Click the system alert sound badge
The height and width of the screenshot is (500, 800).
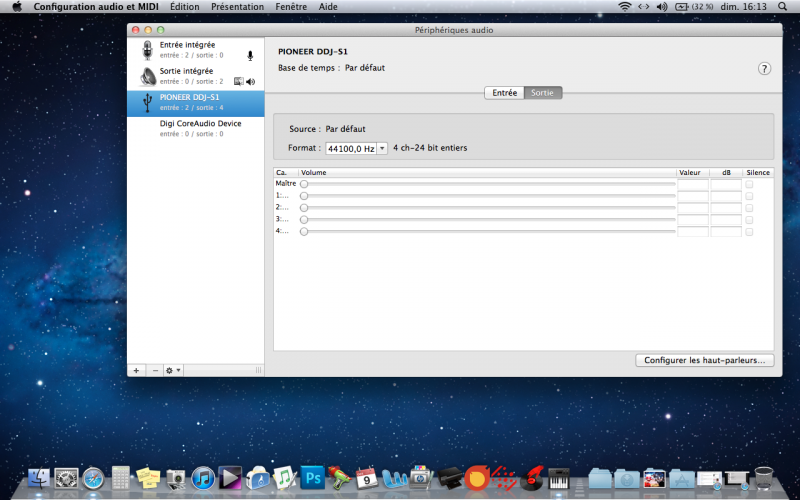[x=238, y=82]
